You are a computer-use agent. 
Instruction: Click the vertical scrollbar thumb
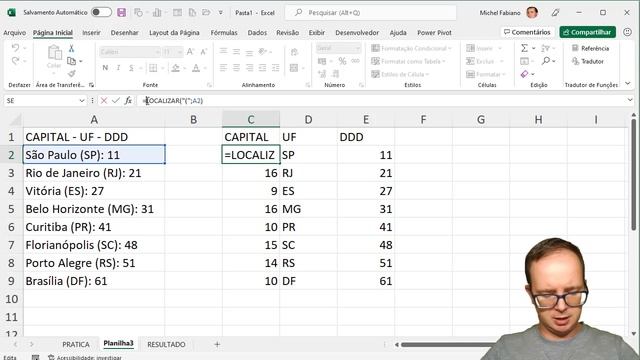tap(633, 175)
